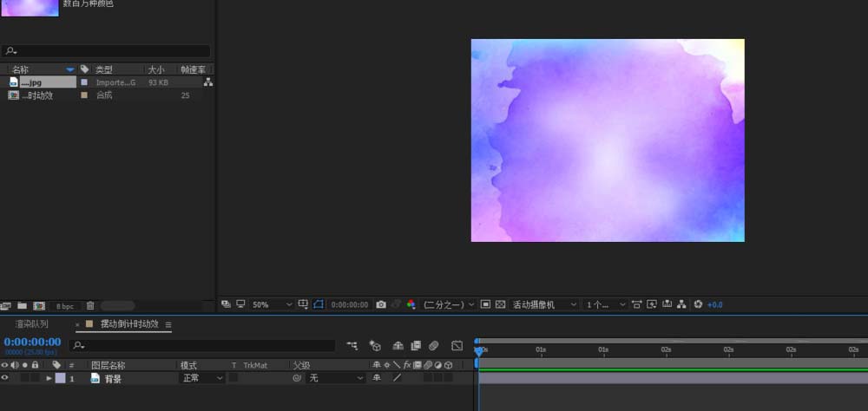868x411 pixels.
Task: Open the 50% magnification dropdown
Action: pos(272,305)
